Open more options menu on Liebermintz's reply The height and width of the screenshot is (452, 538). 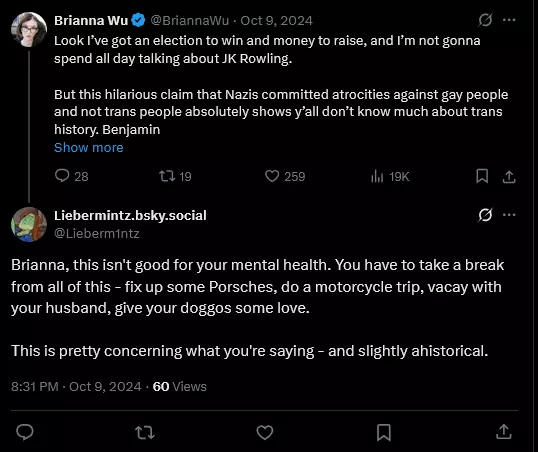[x=509, y=215]
